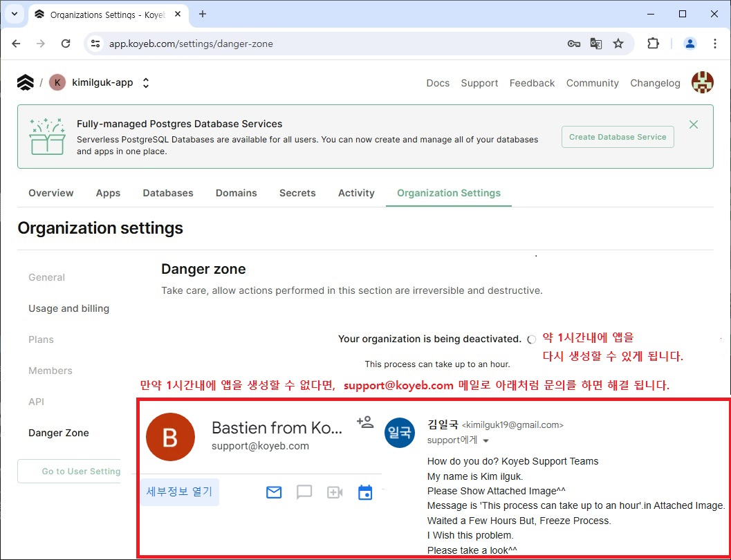Open the Support link

[479, 83]
